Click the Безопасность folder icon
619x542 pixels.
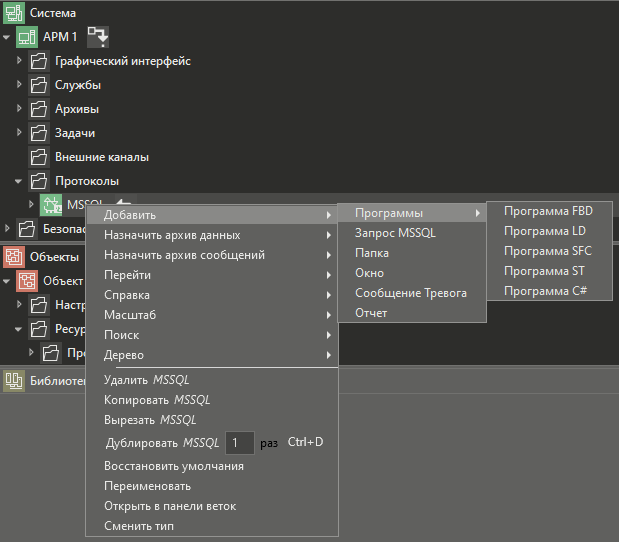click(x=27, y=229)
